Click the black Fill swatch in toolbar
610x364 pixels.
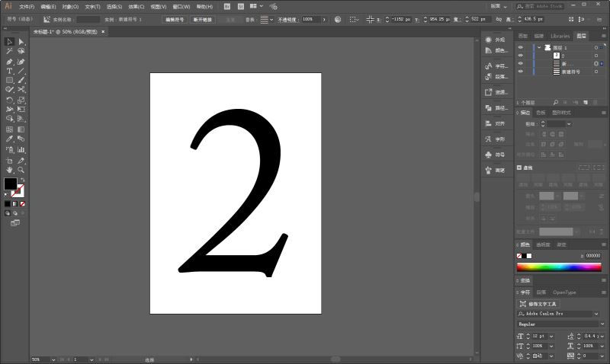coord(11,184)
